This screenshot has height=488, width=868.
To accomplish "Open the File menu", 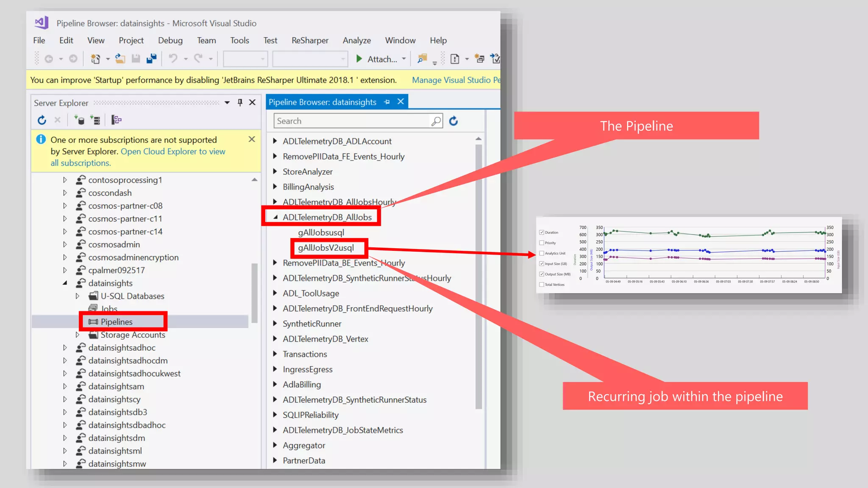I will [39, 40].
